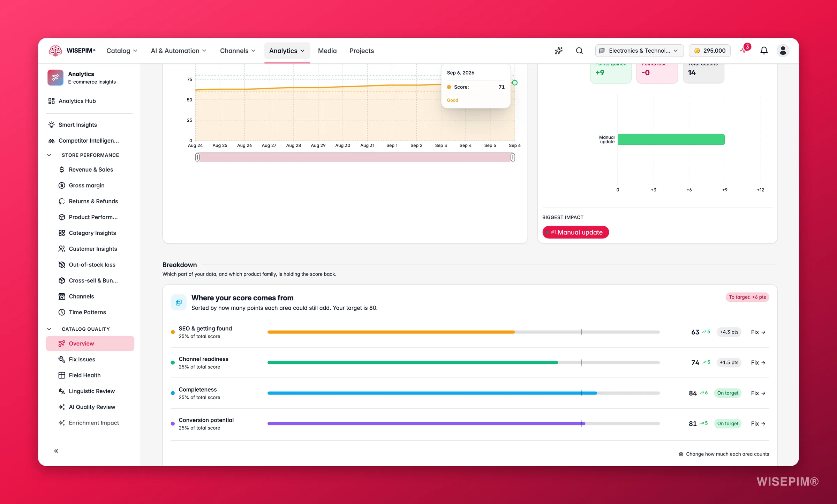Click the WISEPIM logo

click(x=72, y=51)
